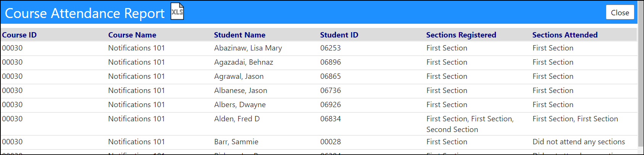Sort by Course Name column header
Viewport: 644px width, 155px height.
click(x=132, y=35)
